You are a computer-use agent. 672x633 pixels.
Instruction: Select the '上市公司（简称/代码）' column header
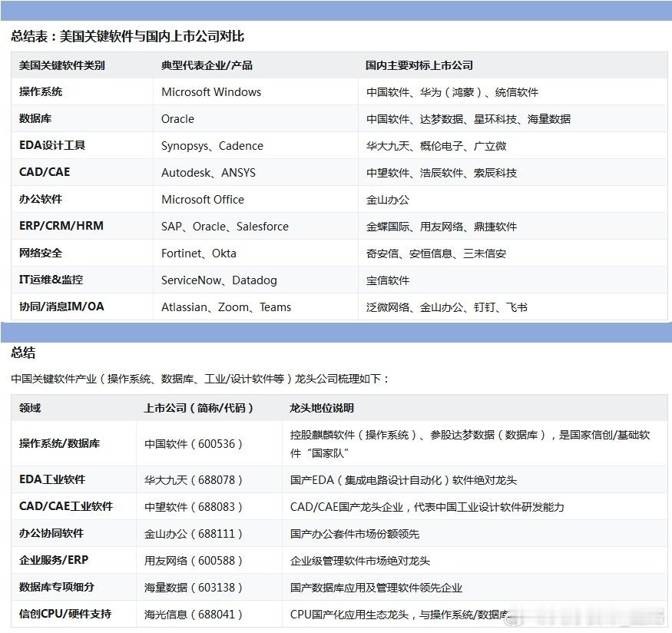tap(198, 408)
